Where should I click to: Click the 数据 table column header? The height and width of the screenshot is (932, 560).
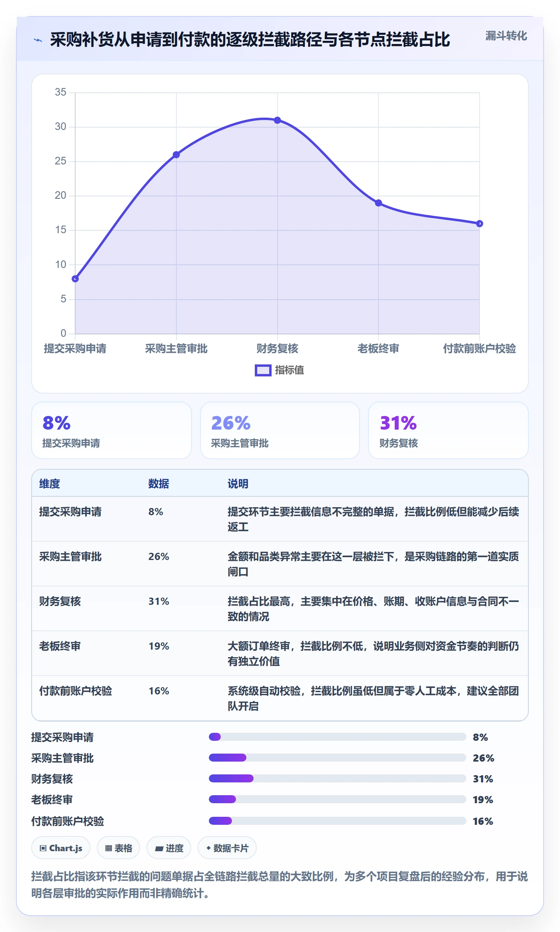159,484
